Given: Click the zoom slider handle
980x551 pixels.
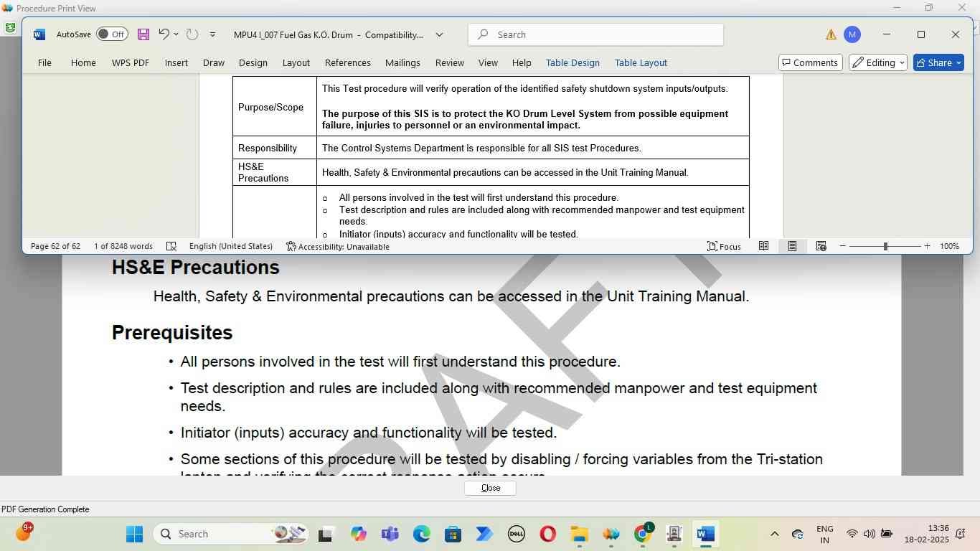Looking at the screenshot, I should pos(885,246).
